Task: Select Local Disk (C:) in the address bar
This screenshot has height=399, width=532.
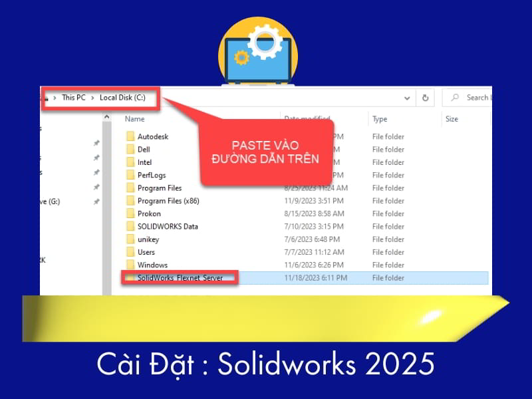Action: [121, 97]
